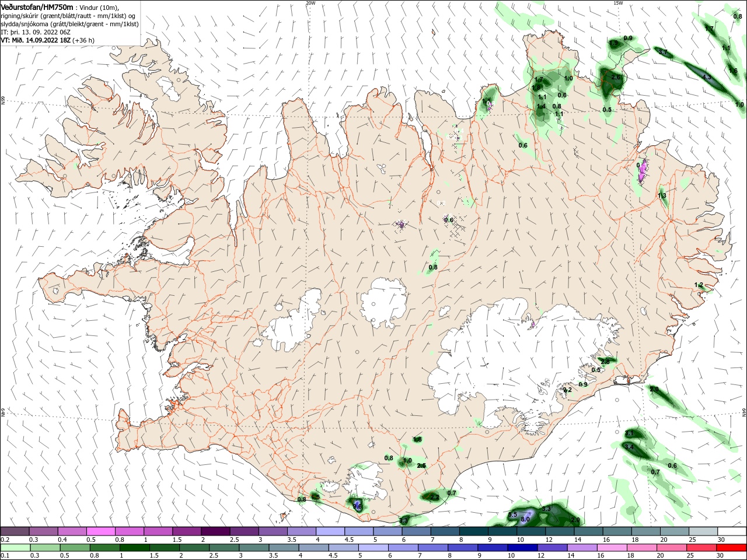Pick the darkest purple 2–2.5 snow swatch
The image size is (747, 560).
pos(215,531)
